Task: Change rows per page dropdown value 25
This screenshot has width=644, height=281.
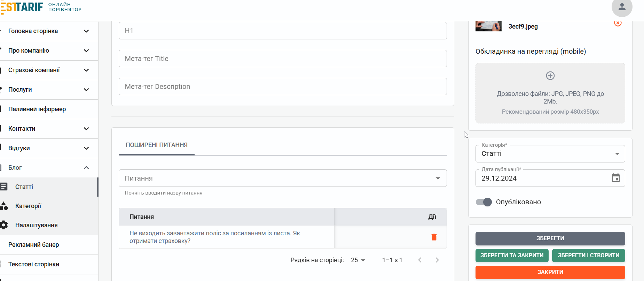Action: point(358,260)
